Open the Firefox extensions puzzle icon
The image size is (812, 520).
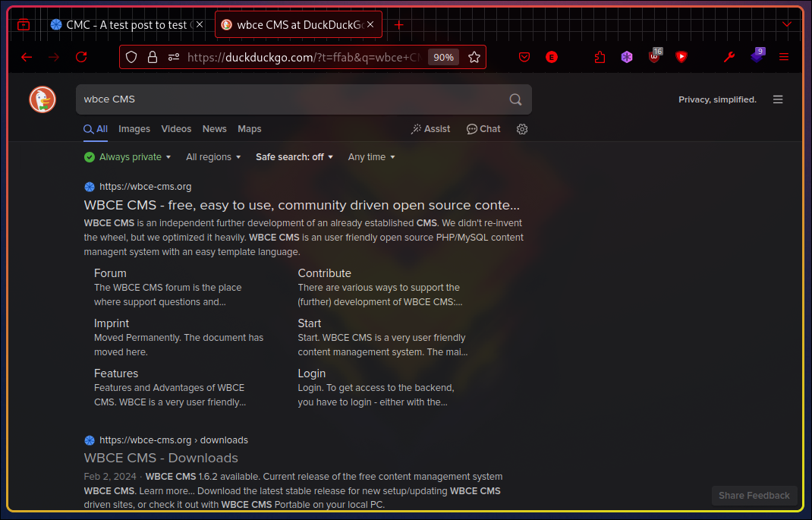coord(600,57)
